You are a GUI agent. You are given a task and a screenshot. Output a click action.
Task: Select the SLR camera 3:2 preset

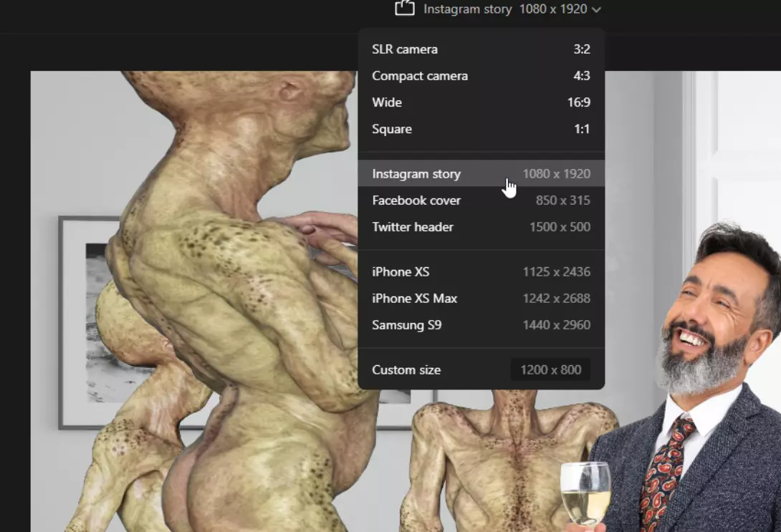(481, 49)
